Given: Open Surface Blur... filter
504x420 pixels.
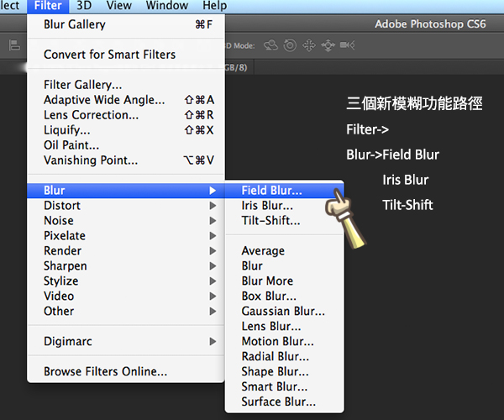Looking at the screenshot, I should tap(285, 402).
